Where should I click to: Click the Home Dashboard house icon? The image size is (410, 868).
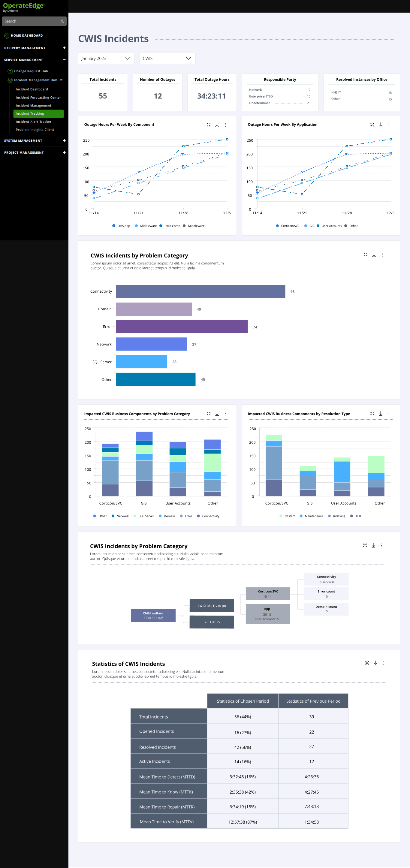tap(7, 35)
